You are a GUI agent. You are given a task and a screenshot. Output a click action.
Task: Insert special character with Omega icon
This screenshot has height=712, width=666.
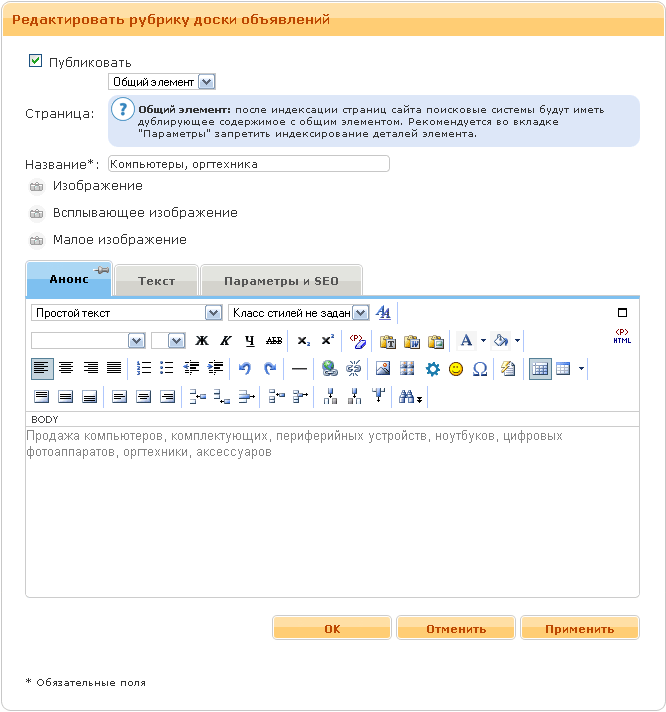tap(480, 369)
